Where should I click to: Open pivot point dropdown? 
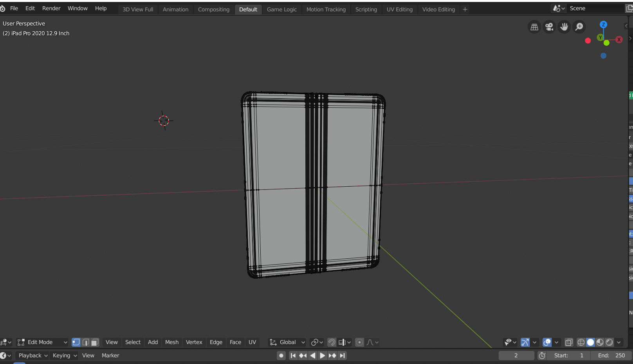(x=317, y=342)
